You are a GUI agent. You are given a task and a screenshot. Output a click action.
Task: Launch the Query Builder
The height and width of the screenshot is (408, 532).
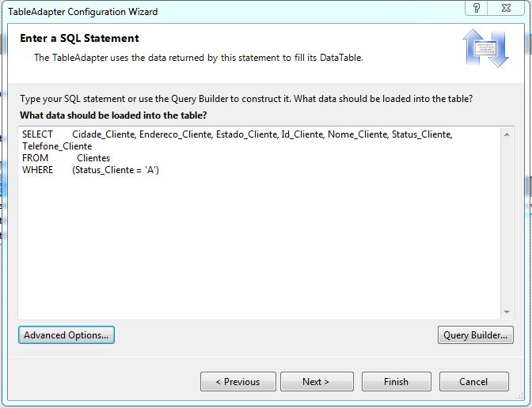point(475,335)
